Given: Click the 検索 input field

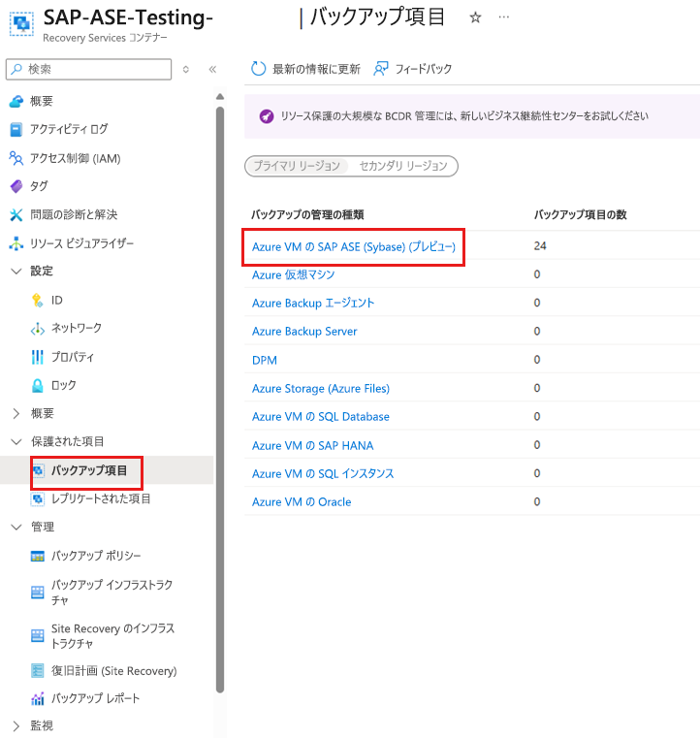Looking at the screenshot, I should pos(88,69).
